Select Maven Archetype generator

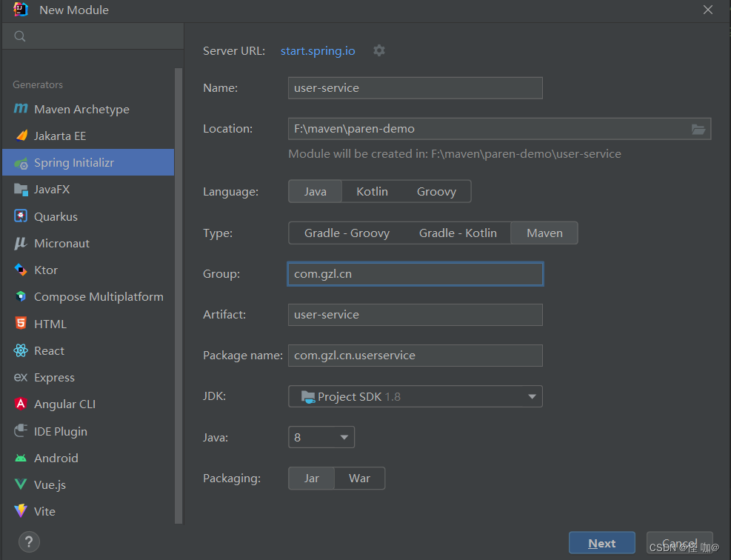coord(88,109)
